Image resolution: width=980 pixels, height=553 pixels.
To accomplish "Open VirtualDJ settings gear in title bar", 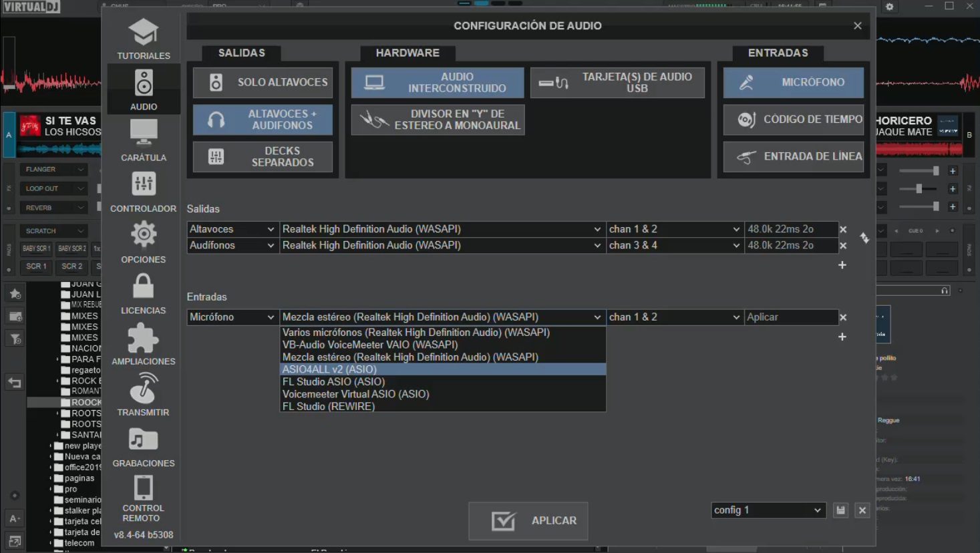I will click(x=889, y=7).
